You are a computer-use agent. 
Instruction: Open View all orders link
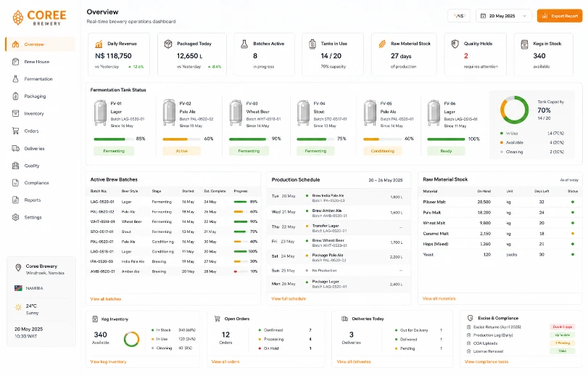click(225, 361)
